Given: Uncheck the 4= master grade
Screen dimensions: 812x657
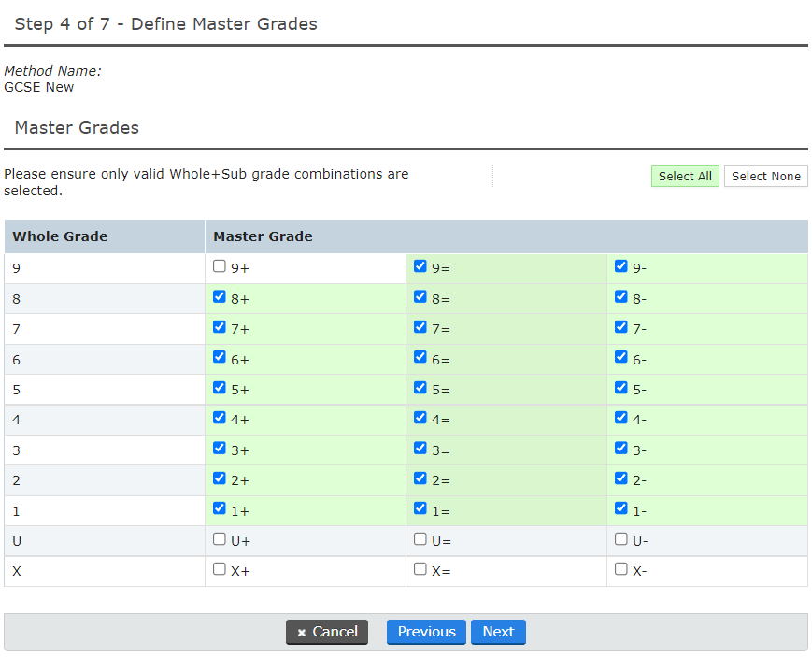Looking at the screenshot, I should click(x=420, y=417).
